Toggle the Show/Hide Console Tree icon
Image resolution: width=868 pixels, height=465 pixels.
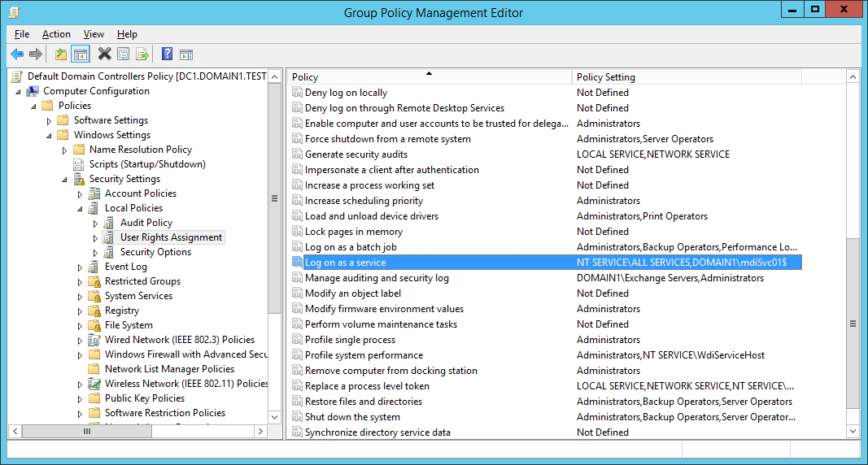[80, 54]
